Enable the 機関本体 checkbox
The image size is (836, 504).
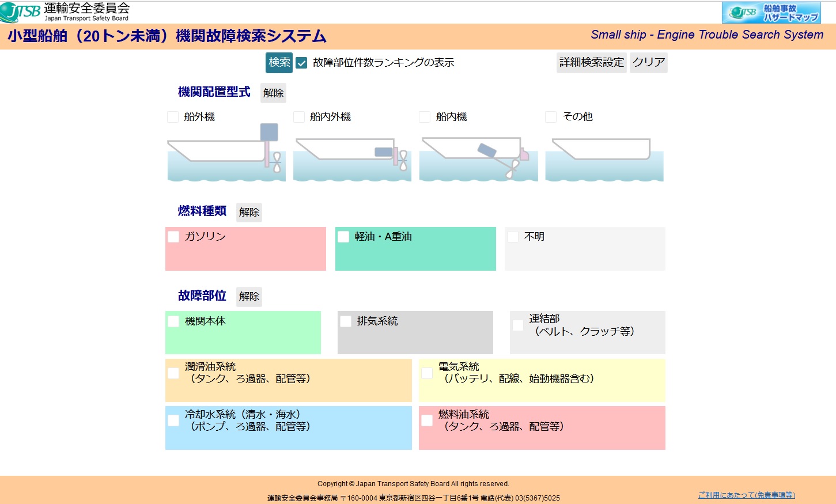173,321
